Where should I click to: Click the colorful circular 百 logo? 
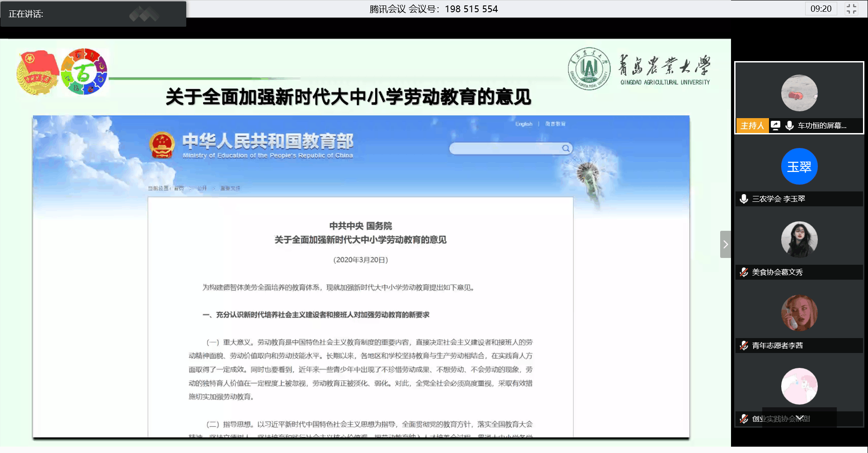(x=84, y=72)
